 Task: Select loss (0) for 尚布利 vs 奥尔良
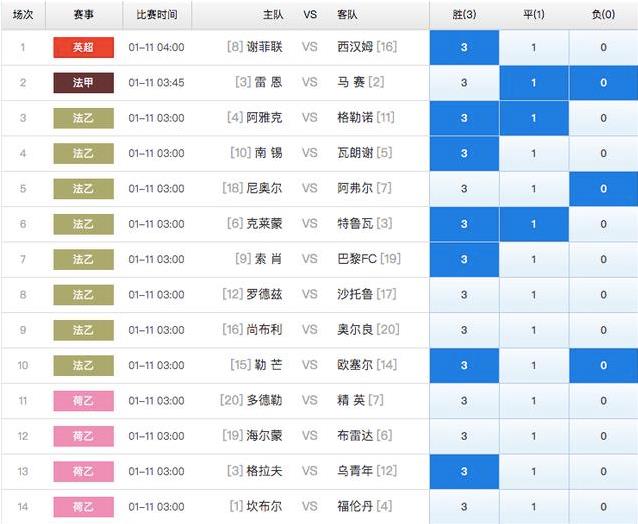click(x=603, y=330)
